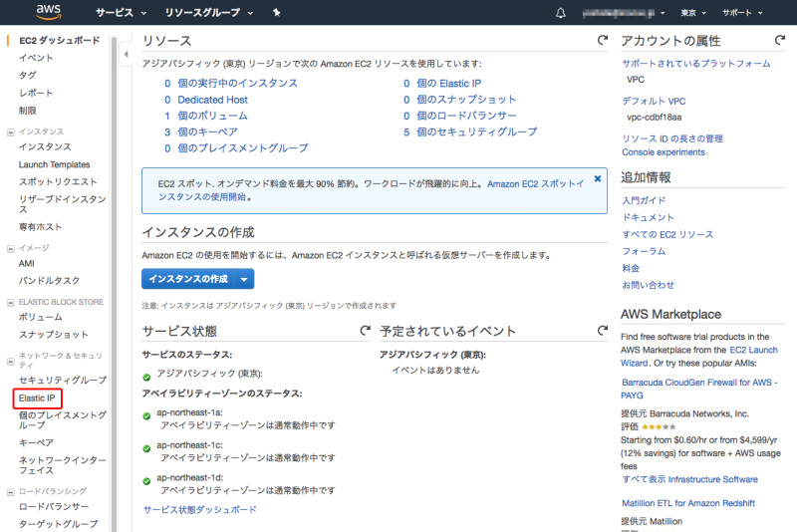This screenshot has width=797, height=532.
Task: Open the notifications bell icon
Action: point(560,13)
